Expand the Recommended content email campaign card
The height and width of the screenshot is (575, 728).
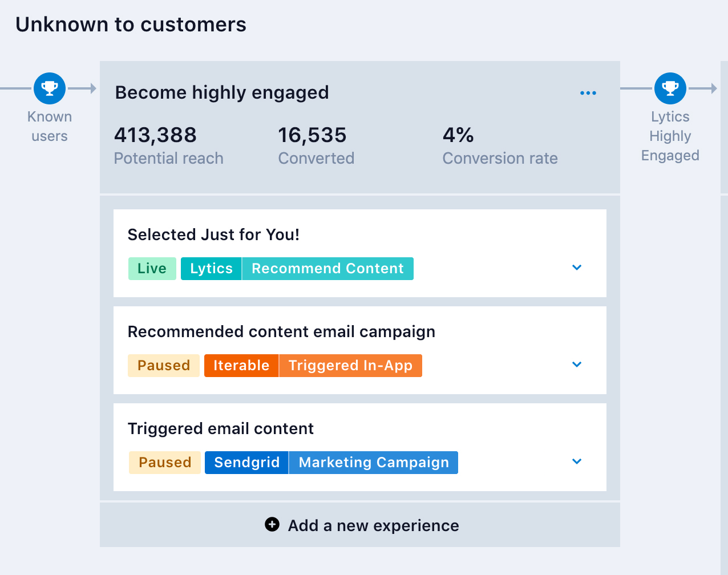point(577,365)
